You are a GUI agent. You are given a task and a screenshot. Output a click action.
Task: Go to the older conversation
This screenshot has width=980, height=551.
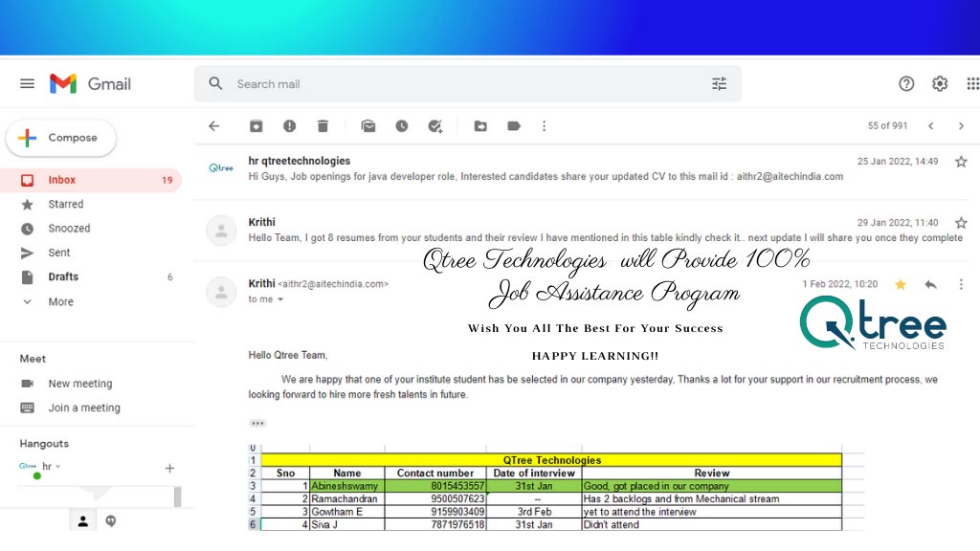pyautogui.click(x=961, y=126)
